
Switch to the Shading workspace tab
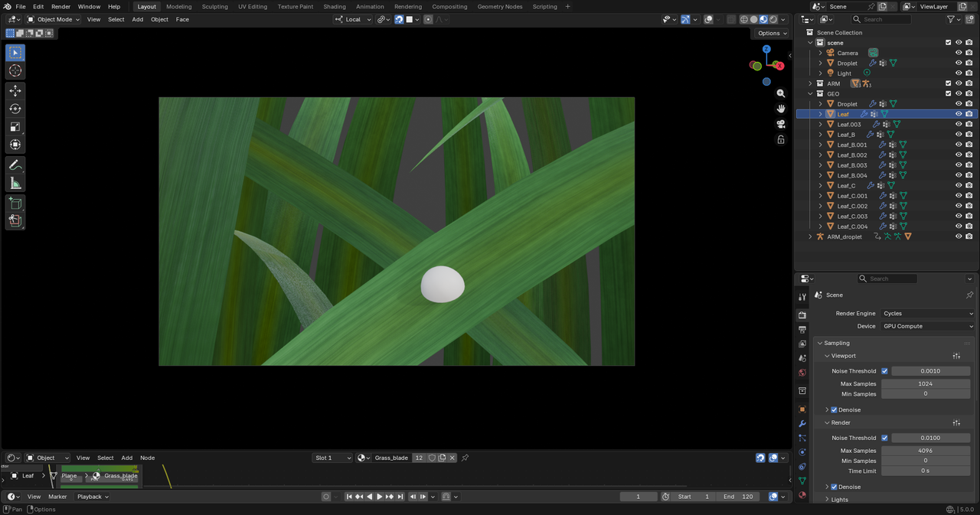334,6
